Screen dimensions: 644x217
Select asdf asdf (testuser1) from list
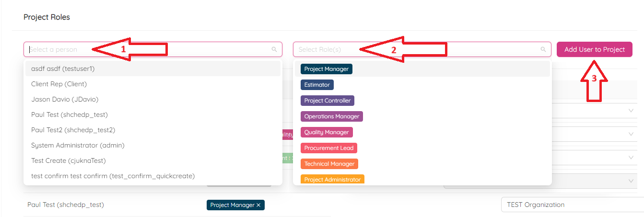(x=63, y=69)
